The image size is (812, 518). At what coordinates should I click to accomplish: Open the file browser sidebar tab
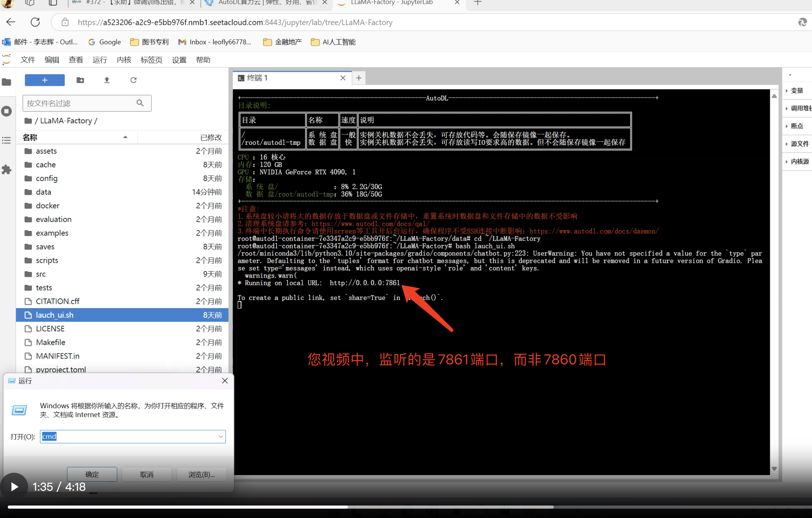pos(7,82)
